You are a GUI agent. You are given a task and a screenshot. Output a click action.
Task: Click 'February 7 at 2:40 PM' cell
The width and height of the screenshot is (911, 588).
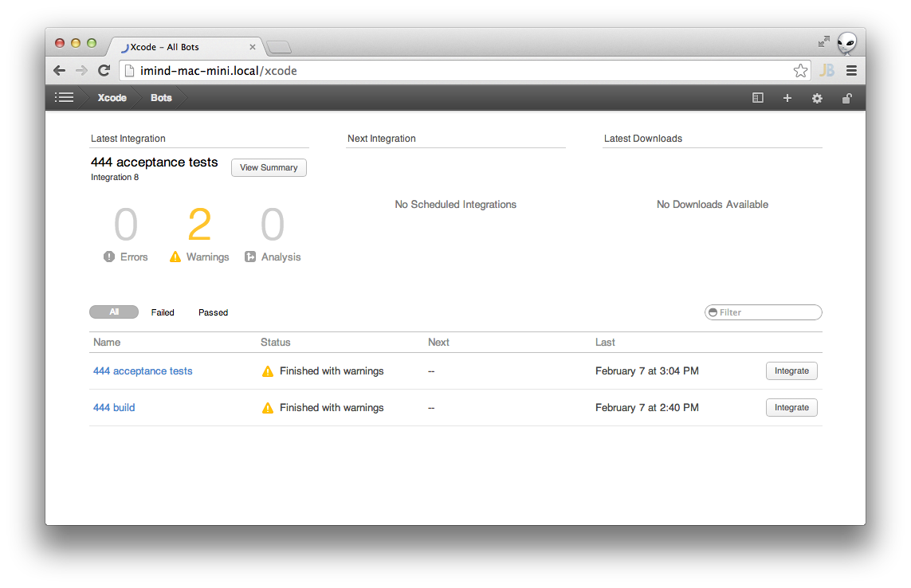tap(646, 407)
